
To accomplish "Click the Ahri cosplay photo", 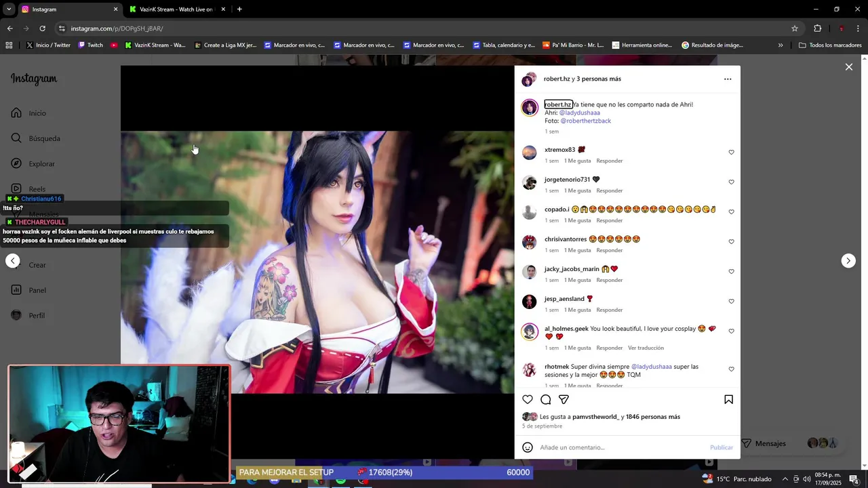I will tap(317, 262).
